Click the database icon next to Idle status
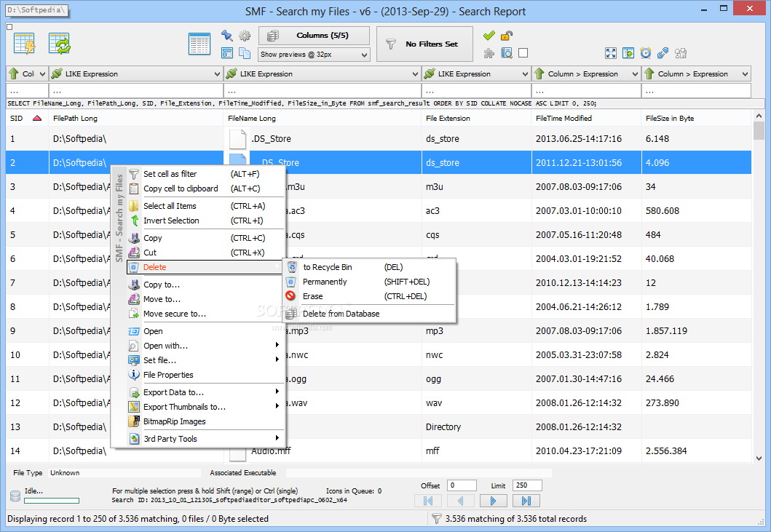Image resolution: width=771 pixels, height=532 pixels. pyautogui.click(x=15, y=496)
